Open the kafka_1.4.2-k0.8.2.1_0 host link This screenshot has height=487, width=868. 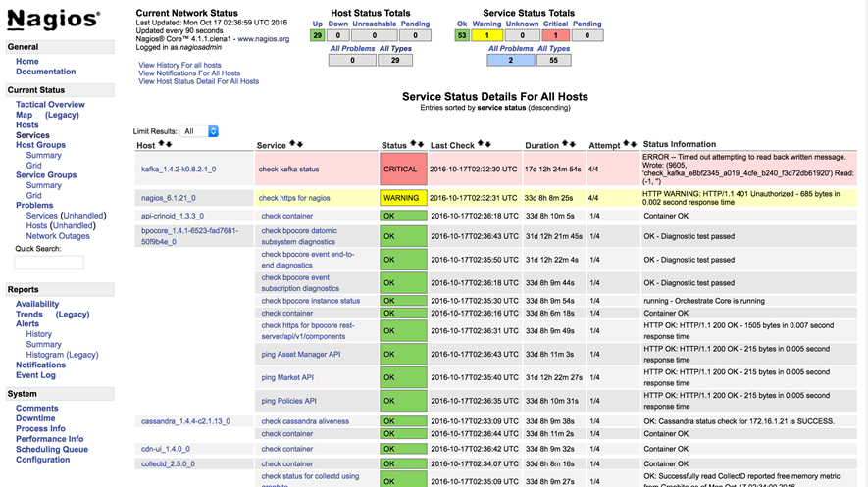(179, 169)
